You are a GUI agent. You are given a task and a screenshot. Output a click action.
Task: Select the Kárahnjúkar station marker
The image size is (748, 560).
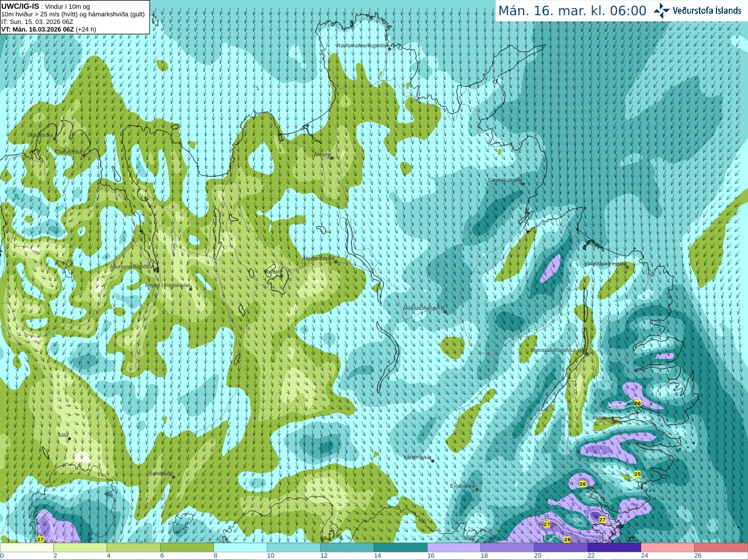click(x=432, y=461)
